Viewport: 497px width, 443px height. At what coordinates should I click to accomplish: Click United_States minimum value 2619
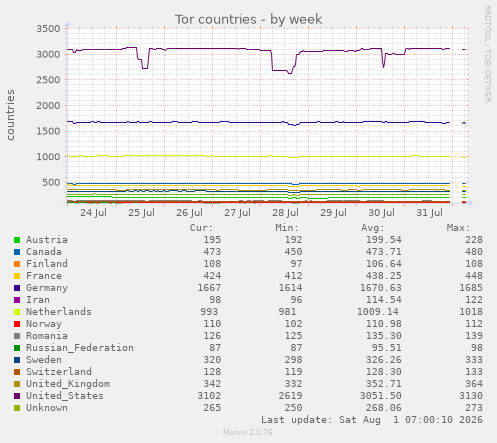click(x=291, y=396)
